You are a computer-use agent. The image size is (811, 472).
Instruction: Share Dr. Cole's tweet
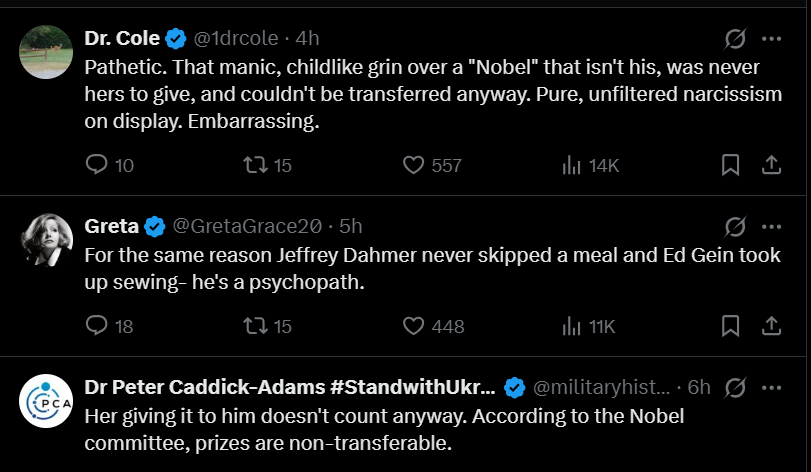tap(772, 165)
